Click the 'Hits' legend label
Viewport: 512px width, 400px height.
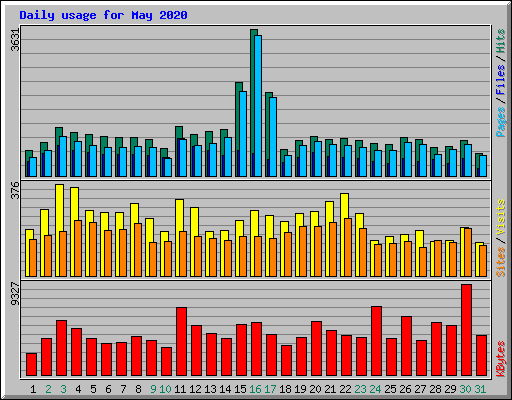[500, 41]
